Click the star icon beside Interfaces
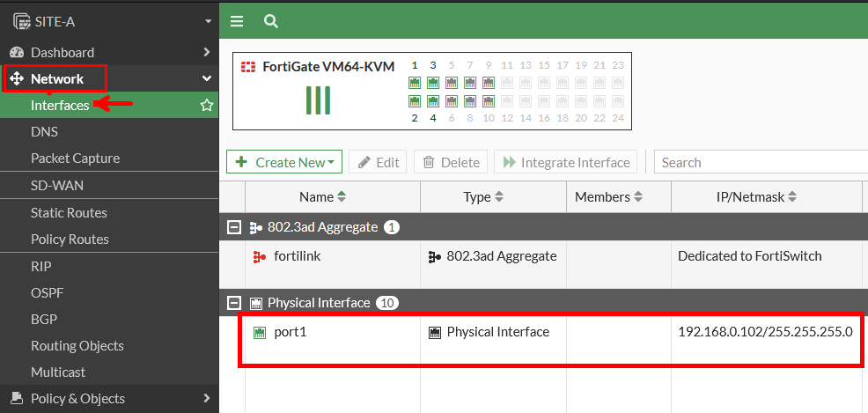 tap(207, 106)
